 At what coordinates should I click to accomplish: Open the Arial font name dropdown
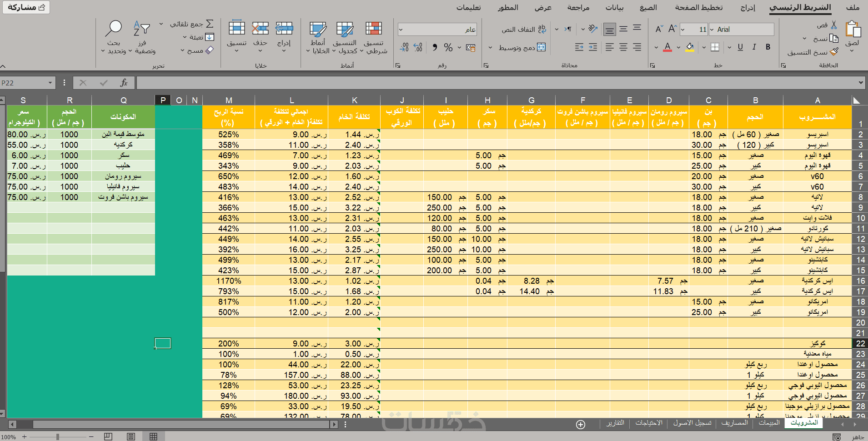pyautogui.click(x=712, y=30)
